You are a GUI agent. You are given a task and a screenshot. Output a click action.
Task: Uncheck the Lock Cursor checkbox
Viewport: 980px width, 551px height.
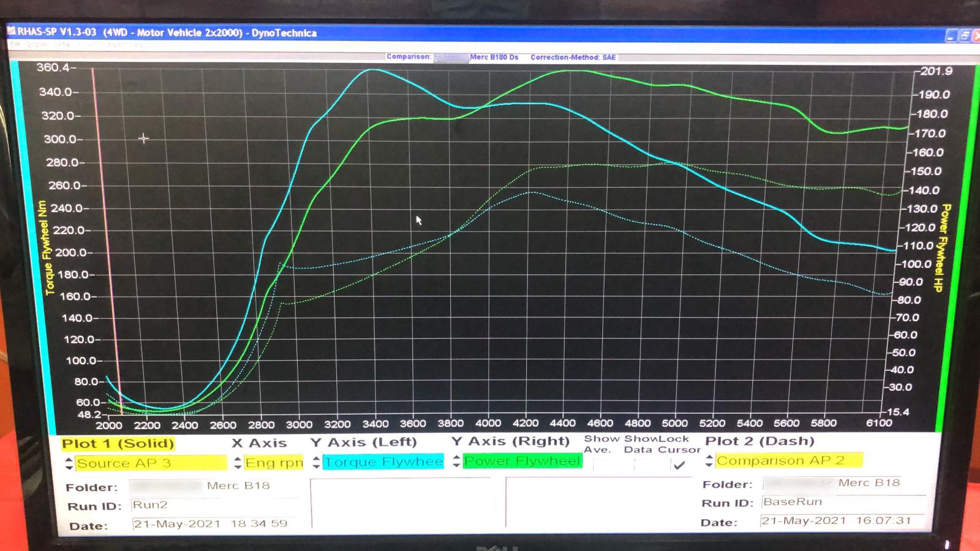[679, 465]
